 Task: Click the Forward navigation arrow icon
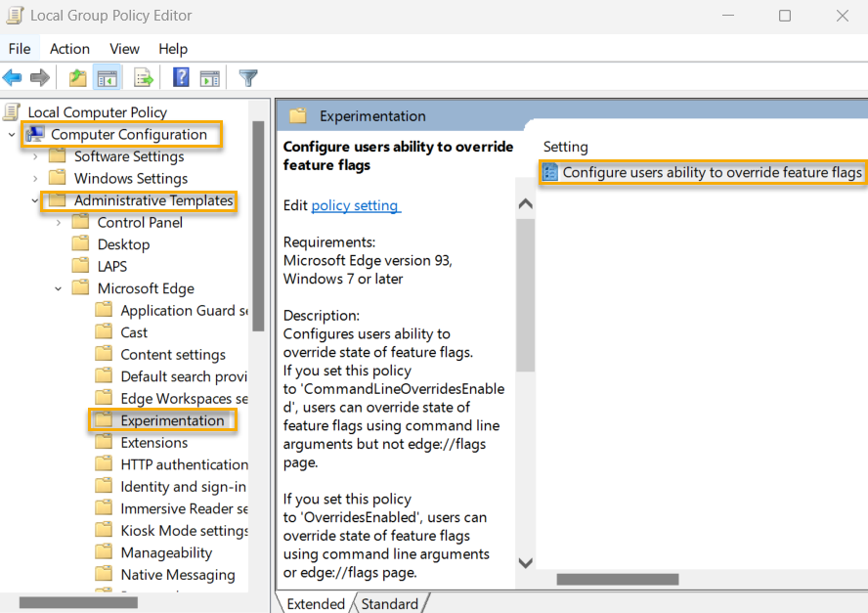(40, 77)
